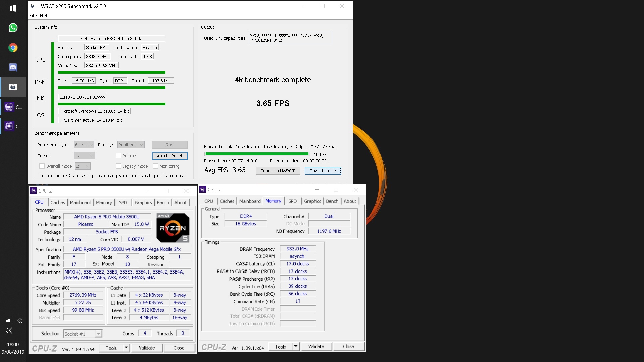
Task: Open Mainboard tab in left CPU-Z
Action: coord(80,202)
